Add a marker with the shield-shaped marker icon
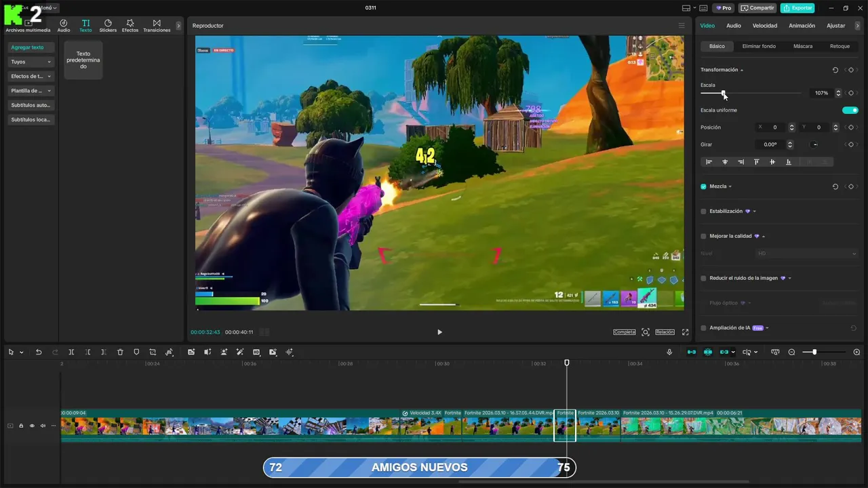The width and height of the screenshot is (868, 488). tap(136, 352)
